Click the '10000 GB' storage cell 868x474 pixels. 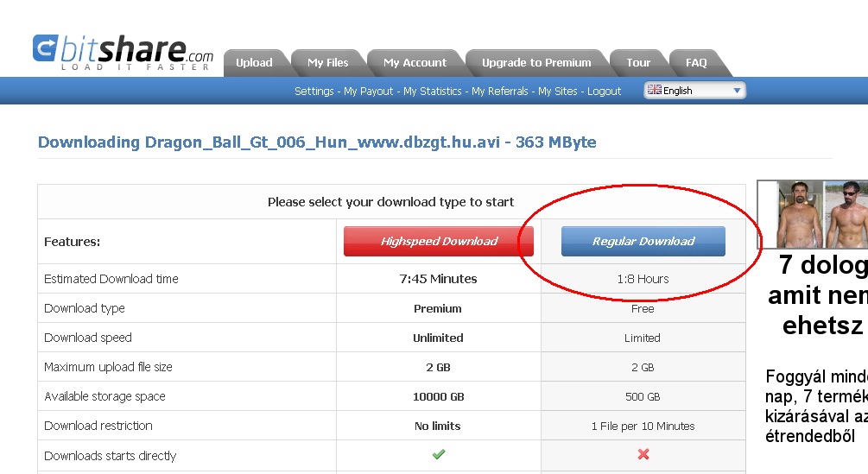click(439, 396)
